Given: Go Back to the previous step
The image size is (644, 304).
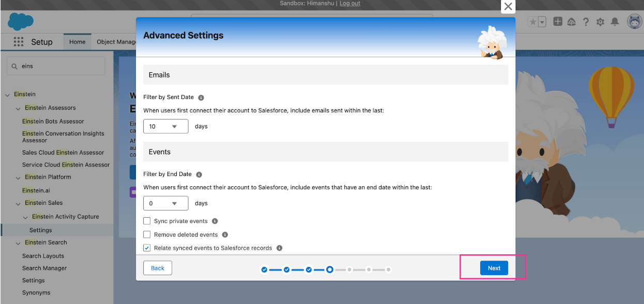Looking at the screenshot, I should click(158, 268).
